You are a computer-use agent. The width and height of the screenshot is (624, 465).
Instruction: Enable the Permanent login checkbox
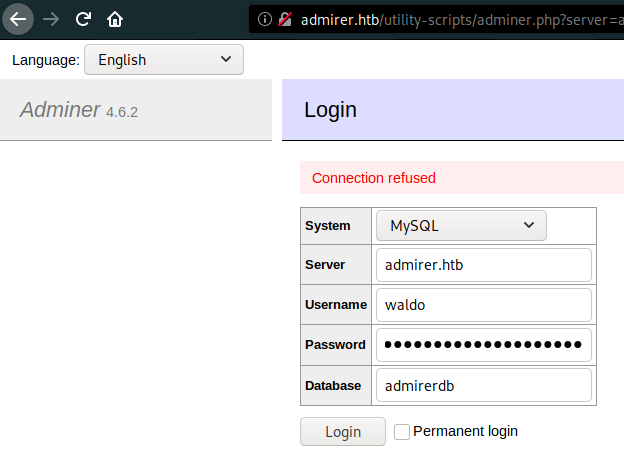(x=402, y=432)
